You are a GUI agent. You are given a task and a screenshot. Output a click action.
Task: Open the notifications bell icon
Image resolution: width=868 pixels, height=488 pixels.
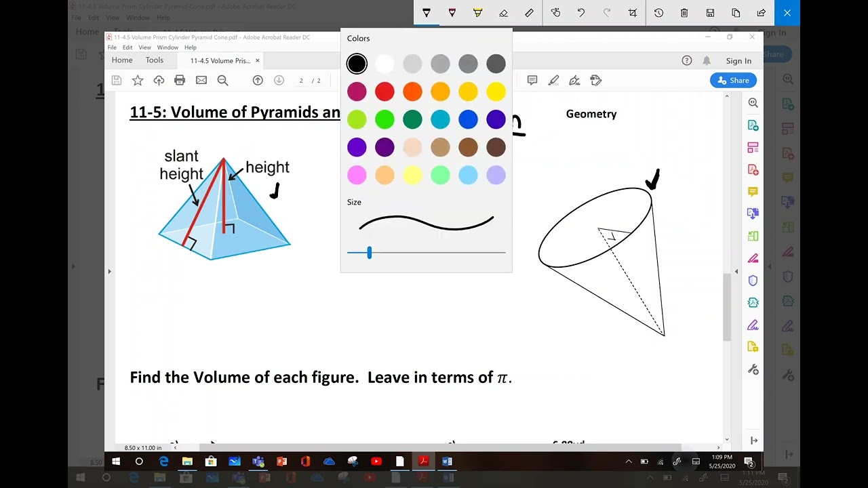pyautogui.click(x=707, y=61)
